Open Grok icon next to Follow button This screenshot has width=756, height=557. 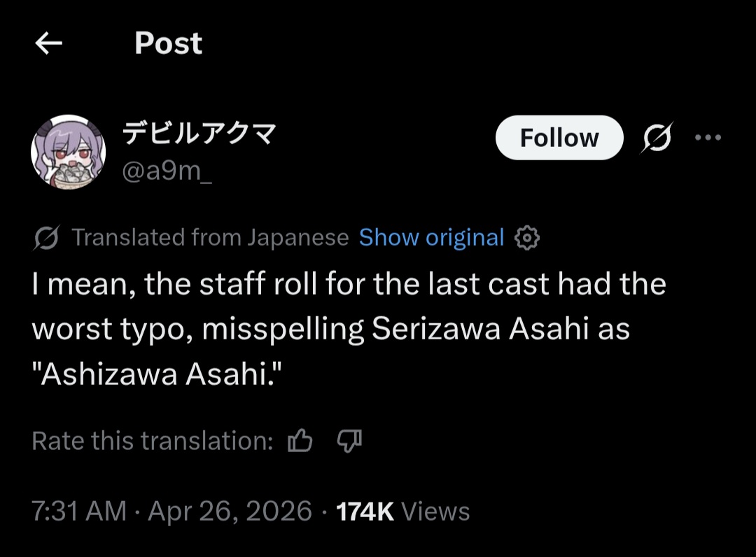[x=657, y=138]
